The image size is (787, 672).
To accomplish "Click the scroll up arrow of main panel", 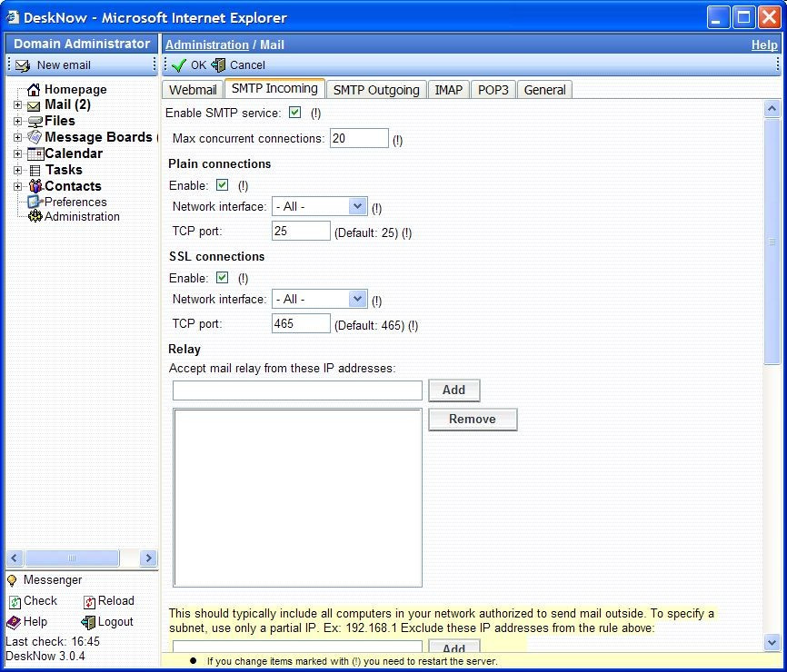I will tap(772, 108).
